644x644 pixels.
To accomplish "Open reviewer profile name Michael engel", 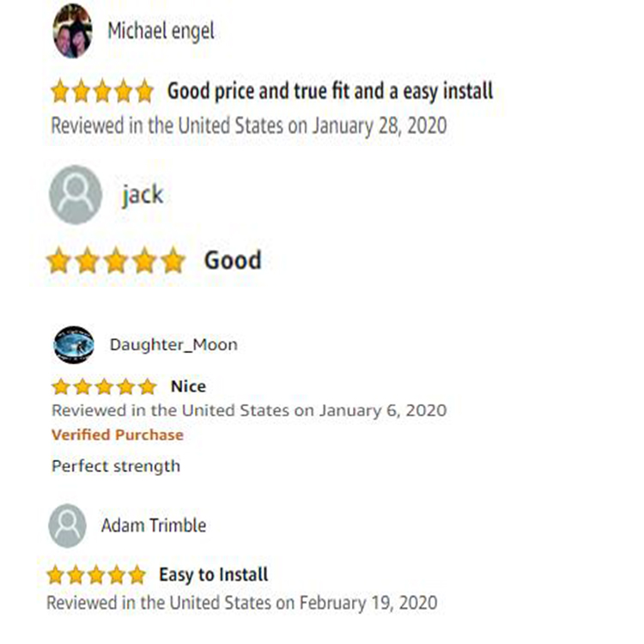I will click(161, 31).
